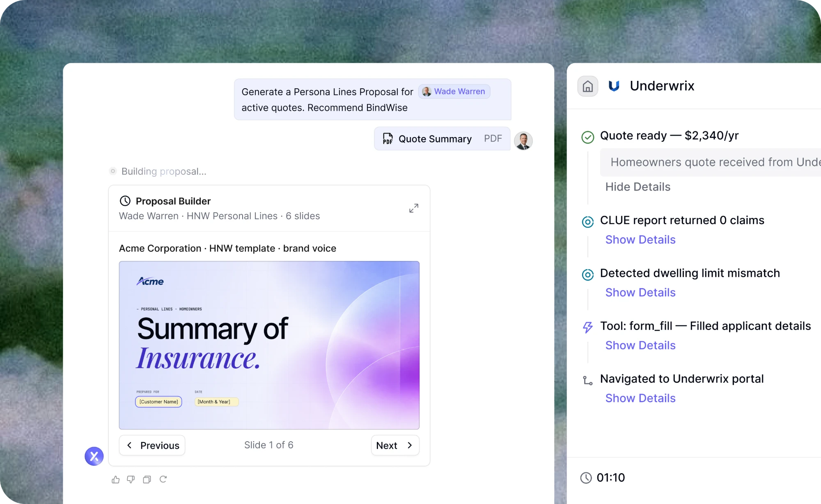Click the timer clock icon beside 01:10
This screenshot has width=821, height=504.
586,478
